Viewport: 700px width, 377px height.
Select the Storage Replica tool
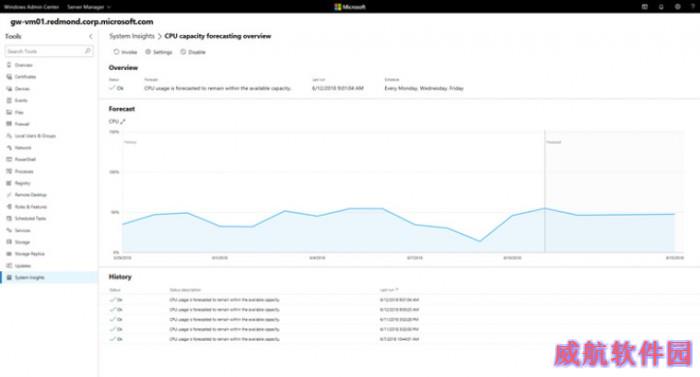(29, 254)
